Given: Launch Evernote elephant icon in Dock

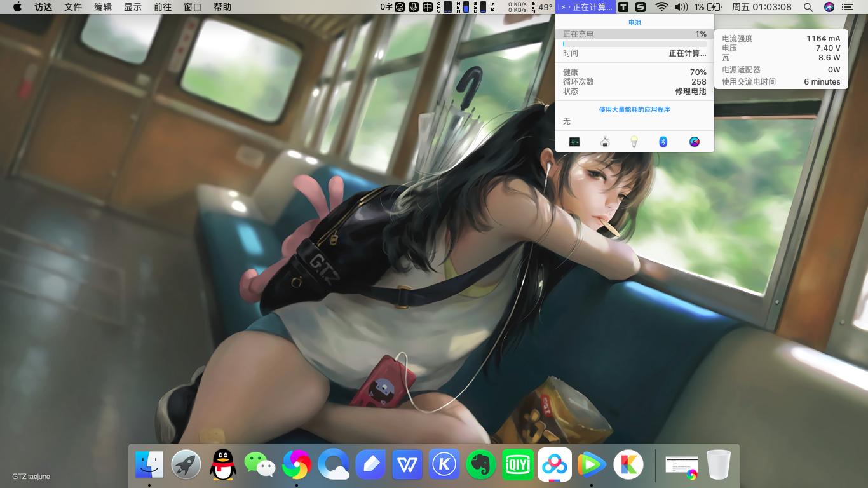Looking at the screenshot, I should pos(481,465).
